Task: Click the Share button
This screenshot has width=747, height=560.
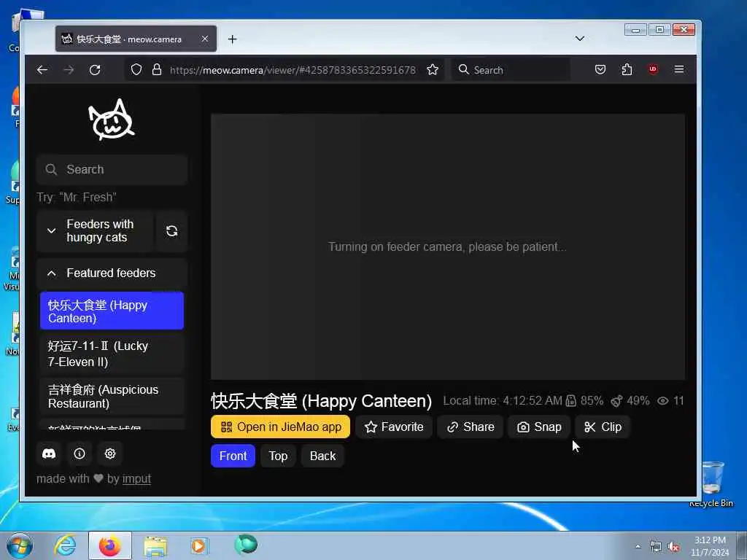Action: click(x=471, y=427)
